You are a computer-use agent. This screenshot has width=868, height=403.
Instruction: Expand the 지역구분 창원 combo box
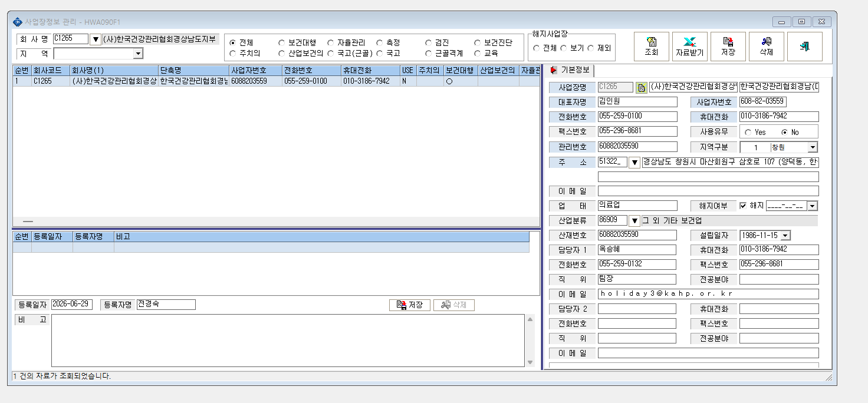click(813, 147)
